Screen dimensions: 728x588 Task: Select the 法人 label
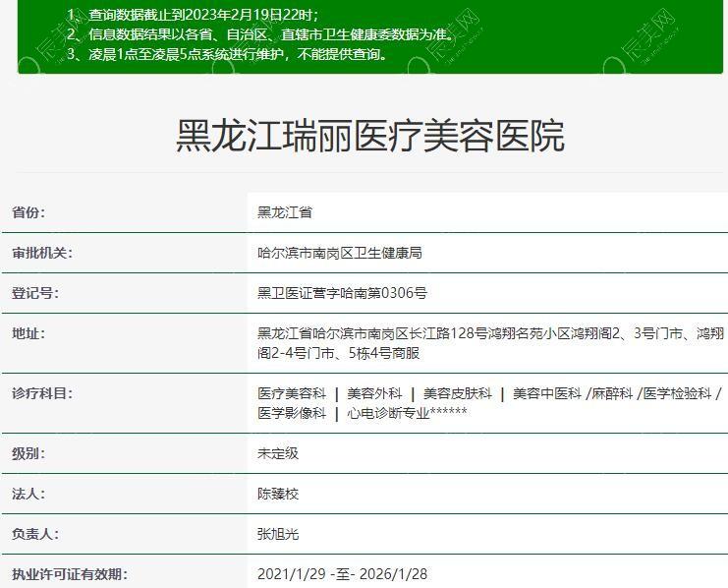[28, 494]
